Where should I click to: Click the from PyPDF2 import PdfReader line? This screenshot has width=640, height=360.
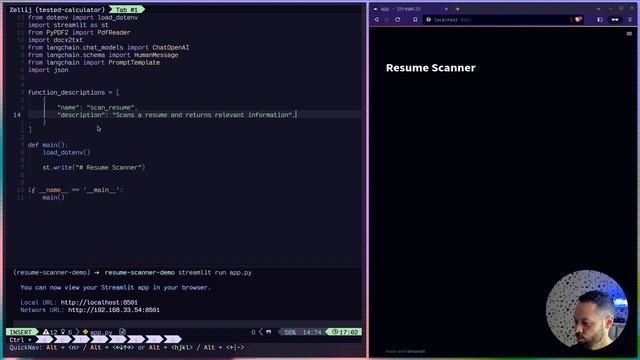[x=79, y=33]
